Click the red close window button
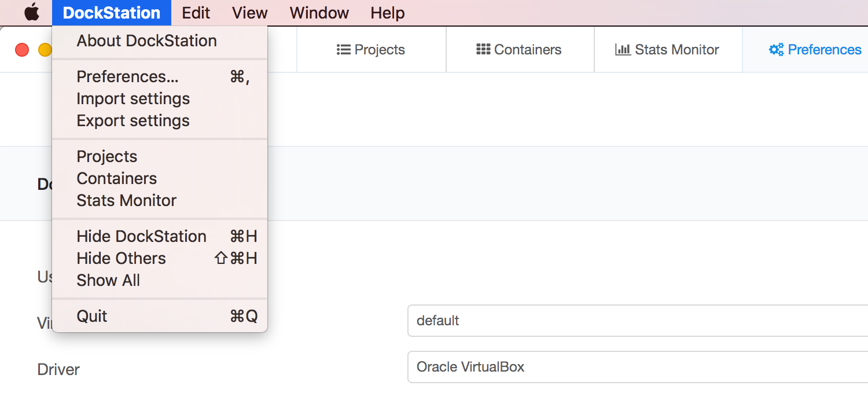Screen dimensions: 868x404 [x=22, y=50]
